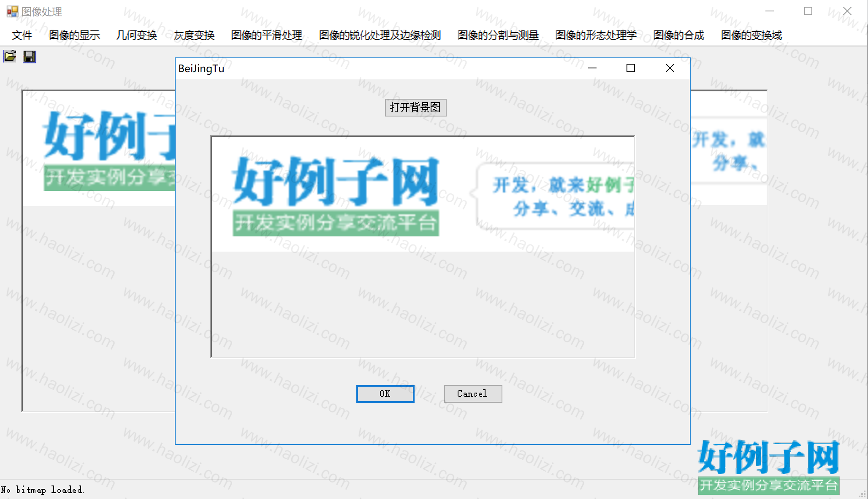Image resolution: width=868 pixels, height=499 pixels.
Task: Maximize the main 图像处理 window
Action: pos(808,11)
